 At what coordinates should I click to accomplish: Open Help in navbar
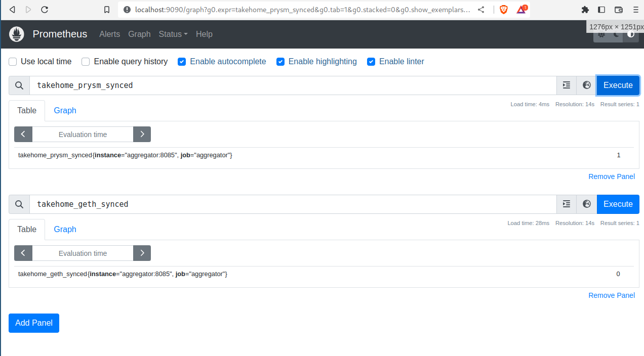click(x=204, y=34)
